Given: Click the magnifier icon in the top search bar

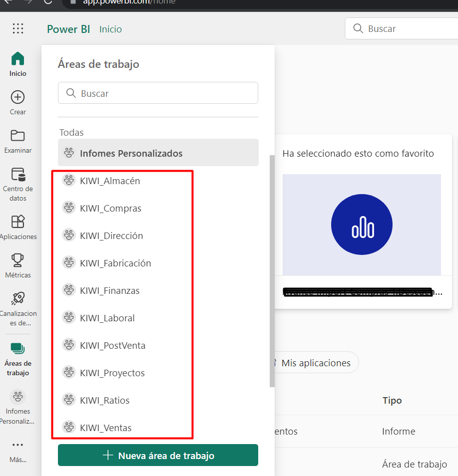Looking at the screenshot, I should [x=358, y=28].
